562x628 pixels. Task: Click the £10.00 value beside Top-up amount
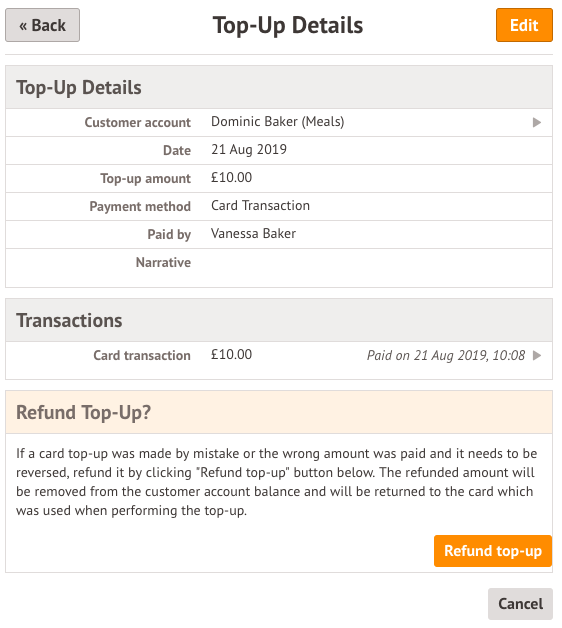[x=232, y=177]
